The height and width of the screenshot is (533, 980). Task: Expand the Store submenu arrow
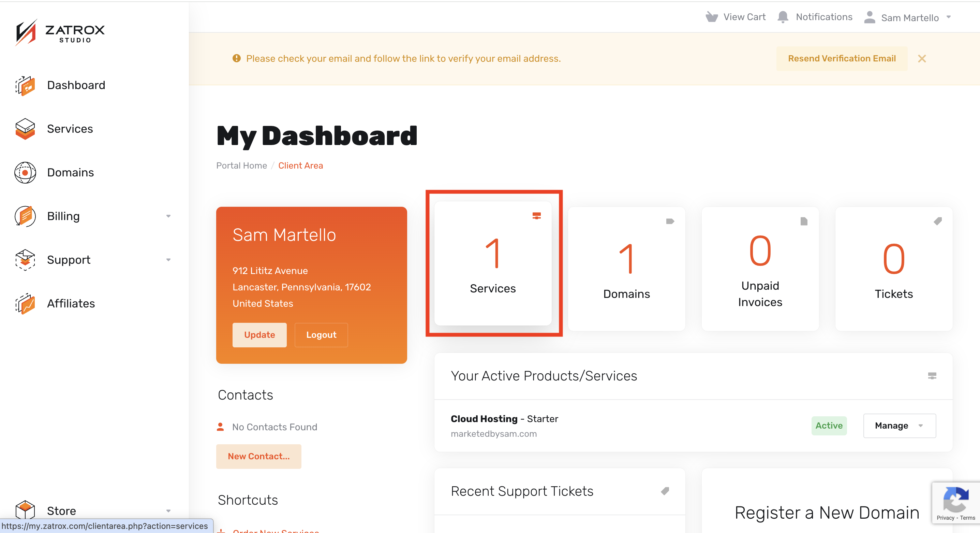(168, 511)
